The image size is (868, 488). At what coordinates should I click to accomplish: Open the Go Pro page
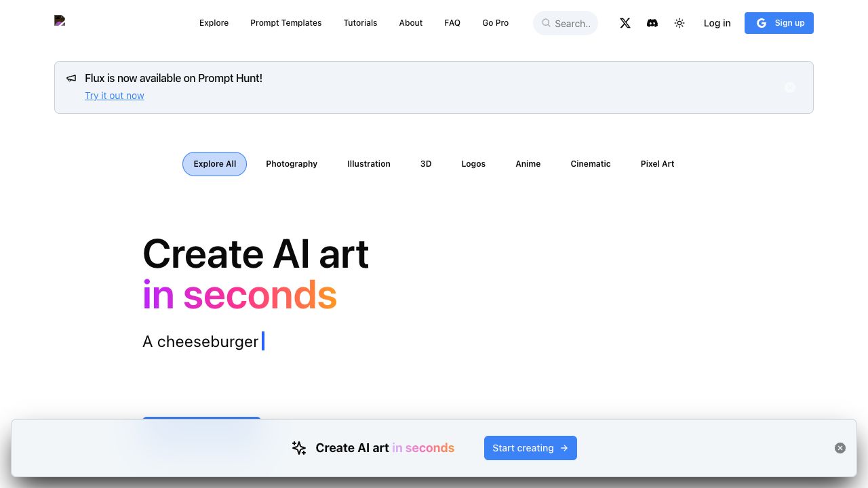(x=495, y=23)
